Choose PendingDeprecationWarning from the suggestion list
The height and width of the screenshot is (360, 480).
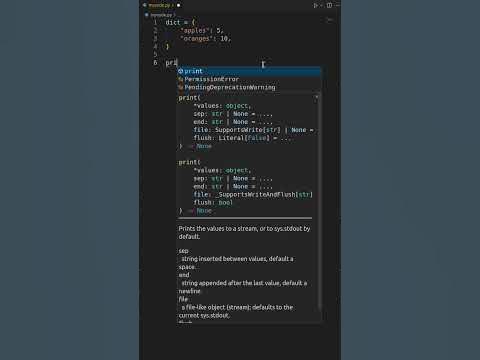[x=249, y=87]
